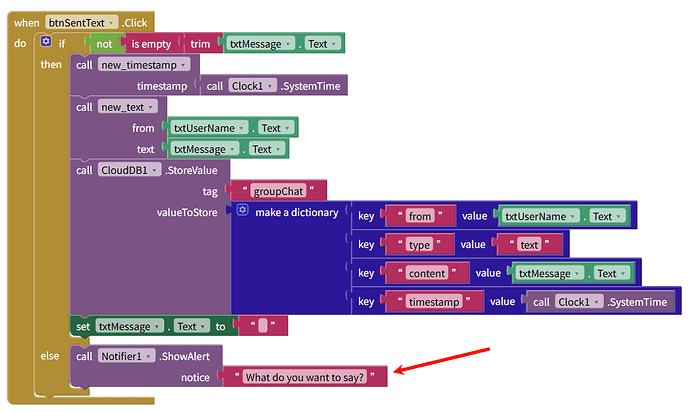Open the Notifier1 component dropdown
Viewport: 690px width, 412px height.
[127, 356]
